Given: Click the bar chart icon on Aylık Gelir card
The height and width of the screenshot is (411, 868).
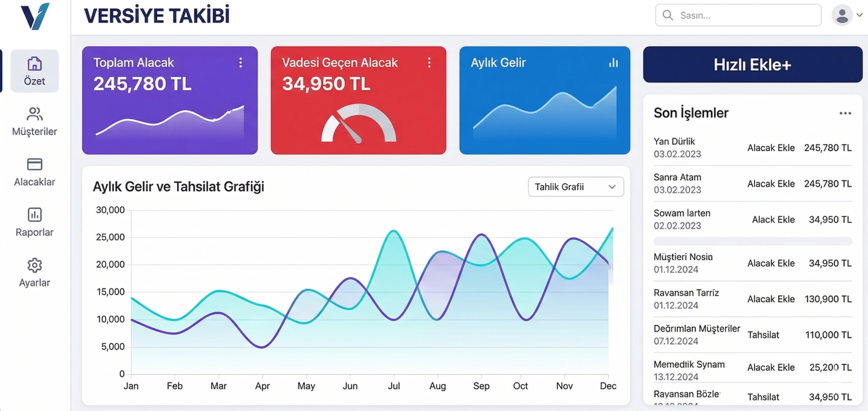Looking at the screenshot, I should coord(613,63).
